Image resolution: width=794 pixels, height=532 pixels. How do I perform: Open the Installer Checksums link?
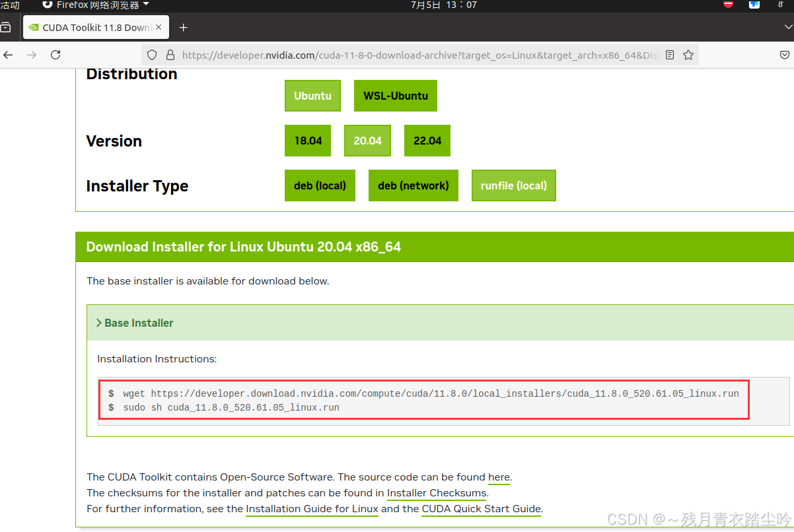point(437,493)
